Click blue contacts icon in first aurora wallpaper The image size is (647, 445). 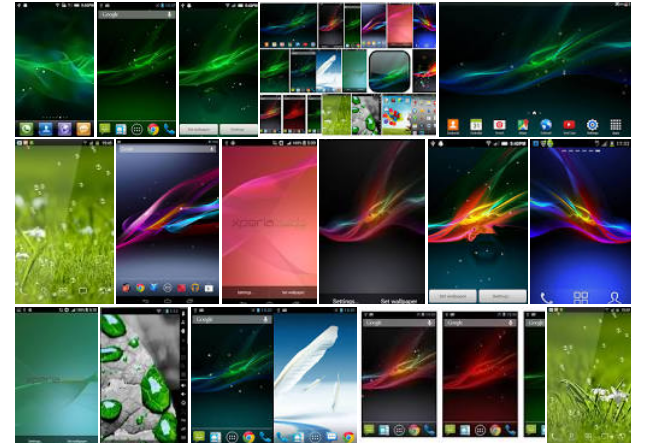[45, 129]
